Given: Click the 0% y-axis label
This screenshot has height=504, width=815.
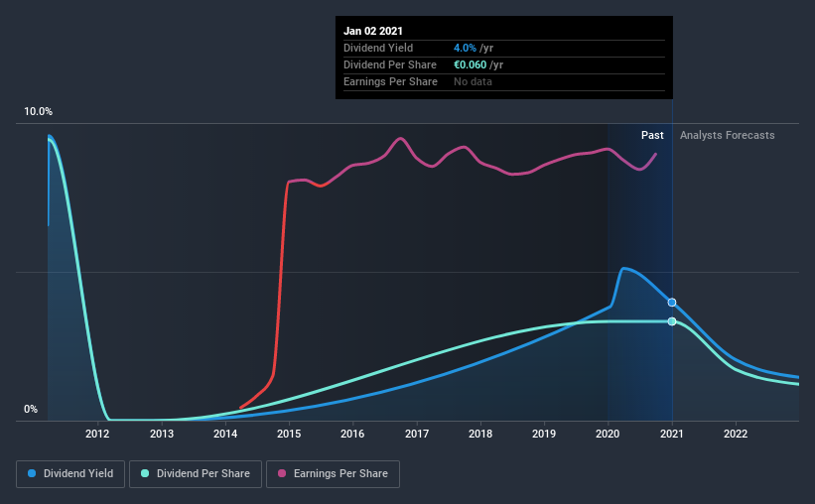Looking at the screenshot, I should tap(31, 410).
